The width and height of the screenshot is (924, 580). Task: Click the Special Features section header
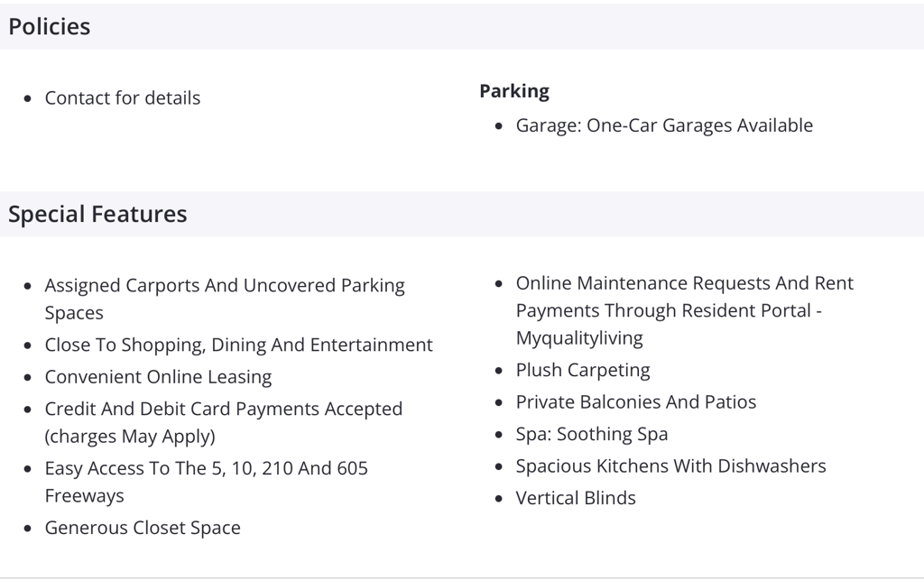tap(97, 214)
